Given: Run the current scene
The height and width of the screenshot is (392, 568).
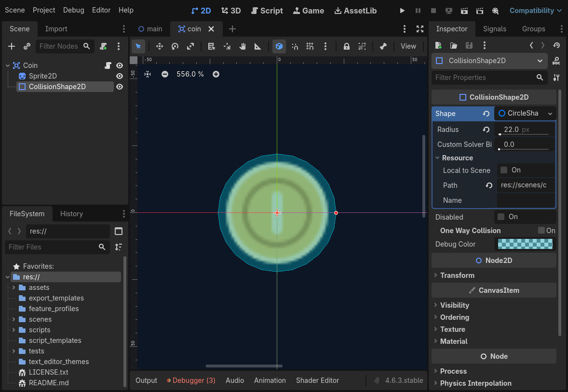Looking at the screenshot, I should coord(464,11).
